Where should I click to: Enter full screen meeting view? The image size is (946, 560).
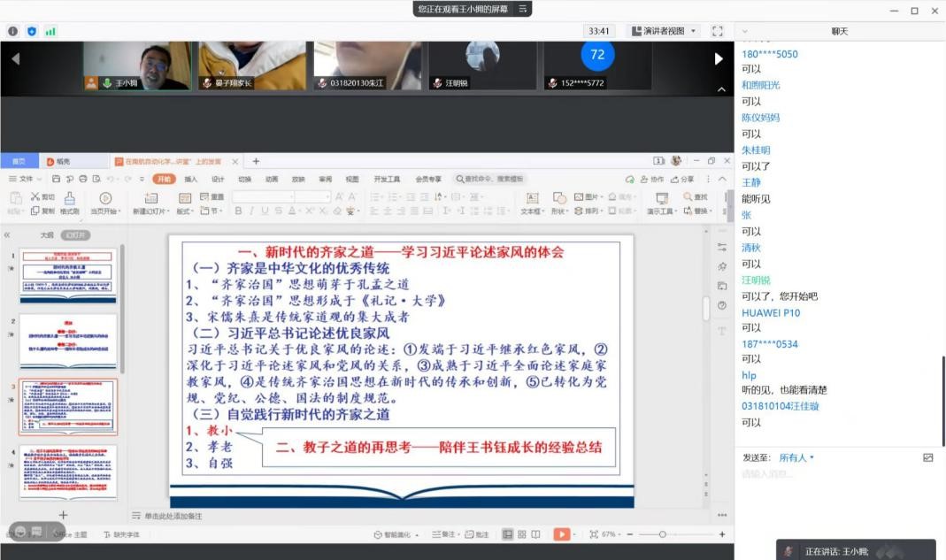(x=718, y=31)
